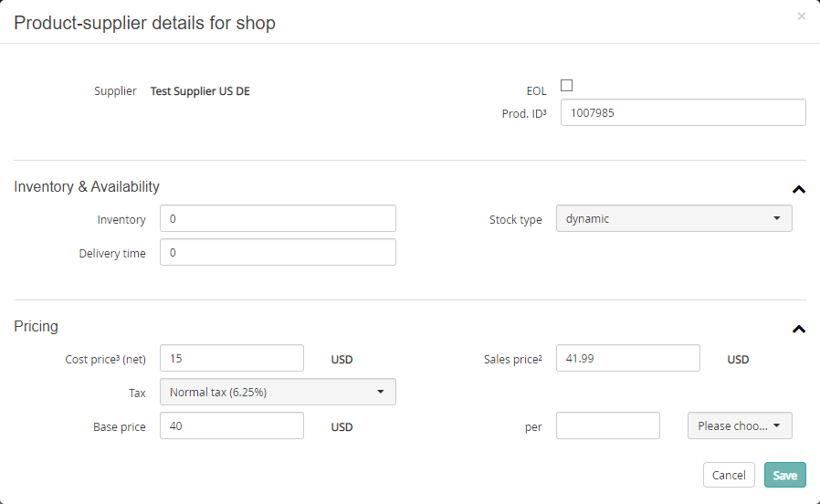Focus the Inventory field
Viewport: 820px width, 504px height.
pos(278,218)
